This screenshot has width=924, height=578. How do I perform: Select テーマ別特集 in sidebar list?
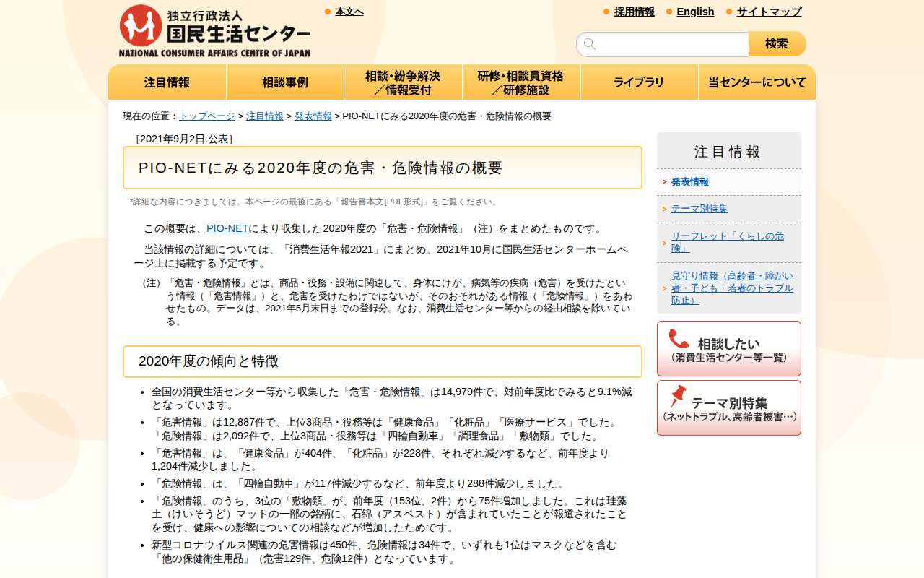[x=699, y=209]
